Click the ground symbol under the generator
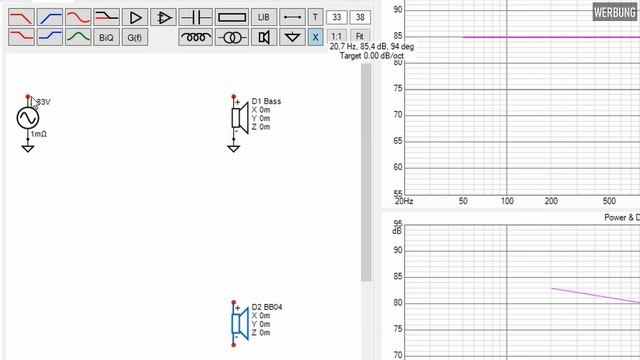The image size is (640, 360). tap(28, 149)
